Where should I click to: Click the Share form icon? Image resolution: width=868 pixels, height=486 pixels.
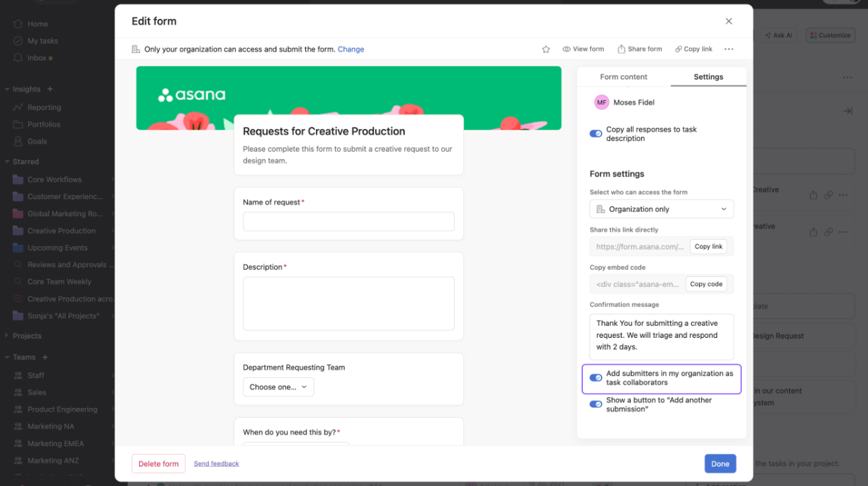pyautogui.click(x=622, y=49)
